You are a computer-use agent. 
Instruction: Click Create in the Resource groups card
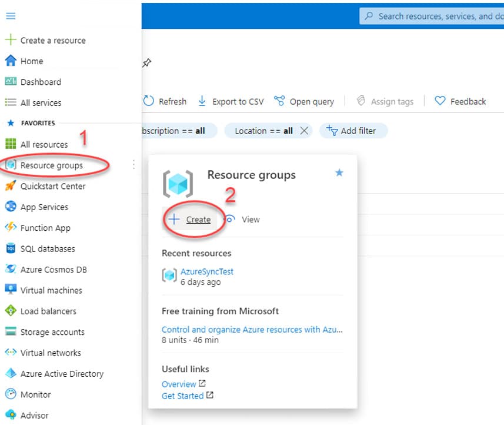click(189, 220)
